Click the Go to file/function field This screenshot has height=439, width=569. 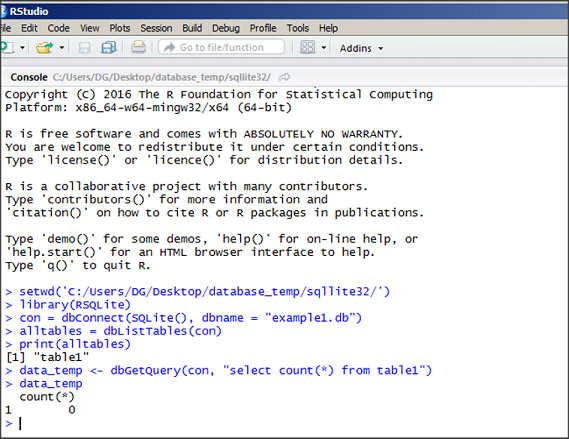pos(221,47)
